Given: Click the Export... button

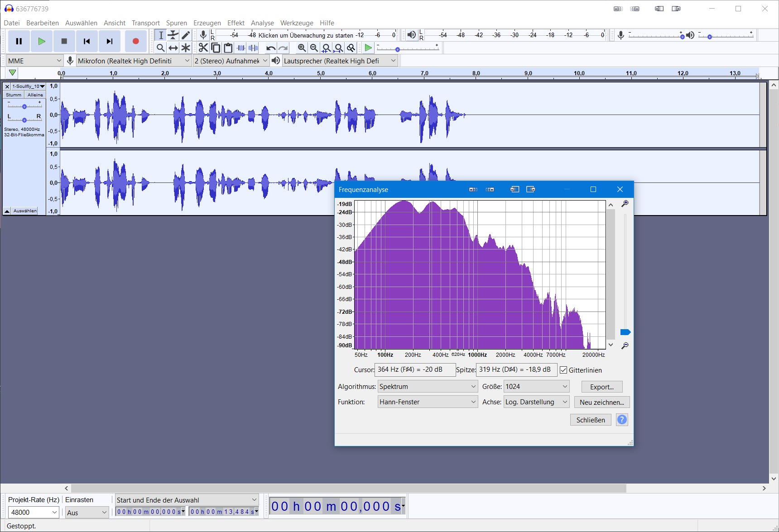Looking at the screenshot, I should click(x=601, y=387).
